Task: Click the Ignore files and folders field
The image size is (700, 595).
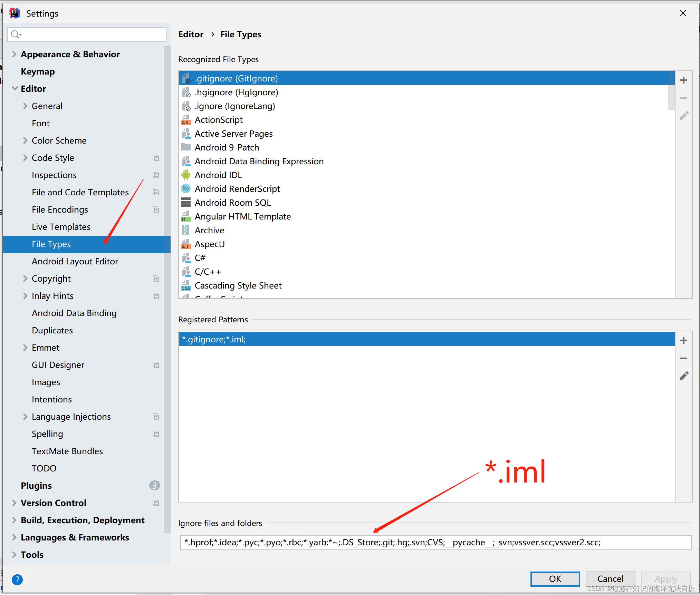Action: coord(435,542)
